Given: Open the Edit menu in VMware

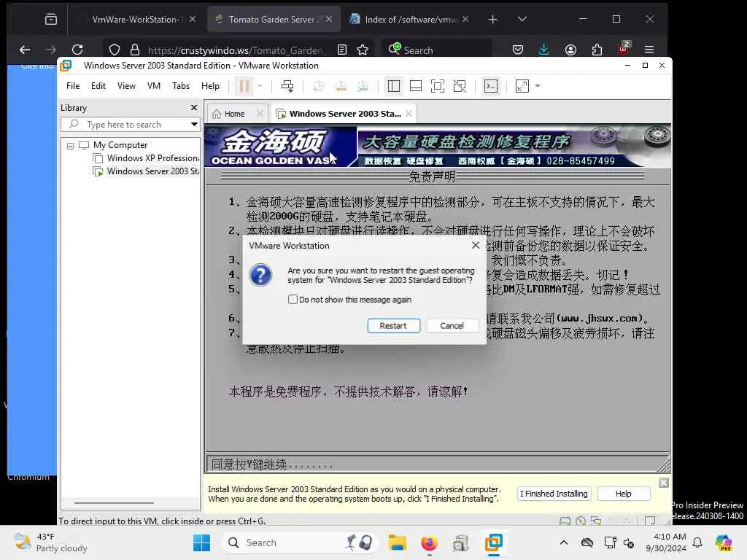Looking at the screenshot, I should coord(98,86).
